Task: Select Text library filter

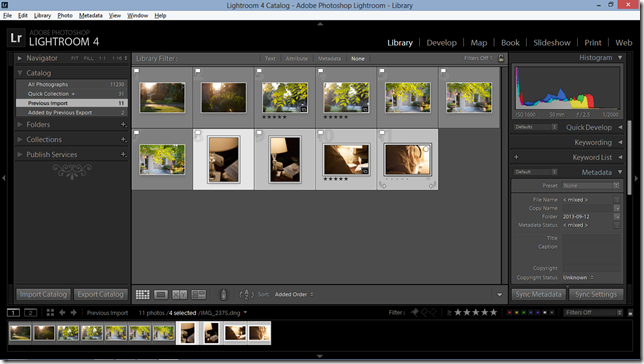Action: [270, 59]
